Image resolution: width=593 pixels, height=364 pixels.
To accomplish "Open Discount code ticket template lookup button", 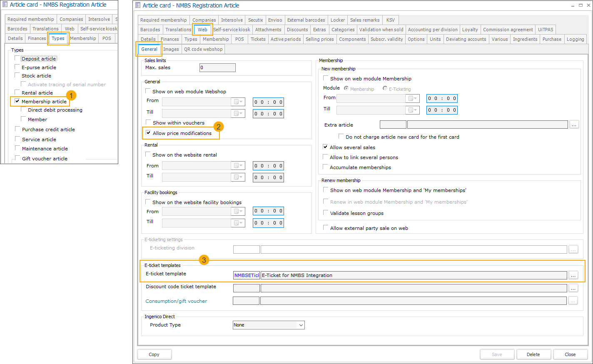I will (573, 288).
